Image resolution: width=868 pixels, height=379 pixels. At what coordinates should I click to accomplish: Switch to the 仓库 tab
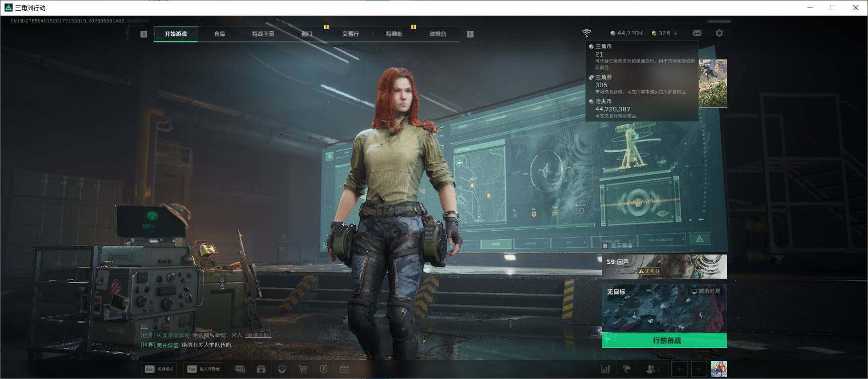pyautogui.click(x=219, y=34)
